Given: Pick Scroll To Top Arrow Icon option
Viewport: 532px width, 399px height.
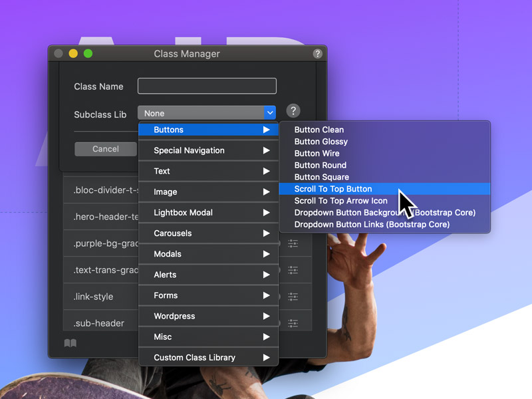Looking at the screenshot, I should click(340, 201).
